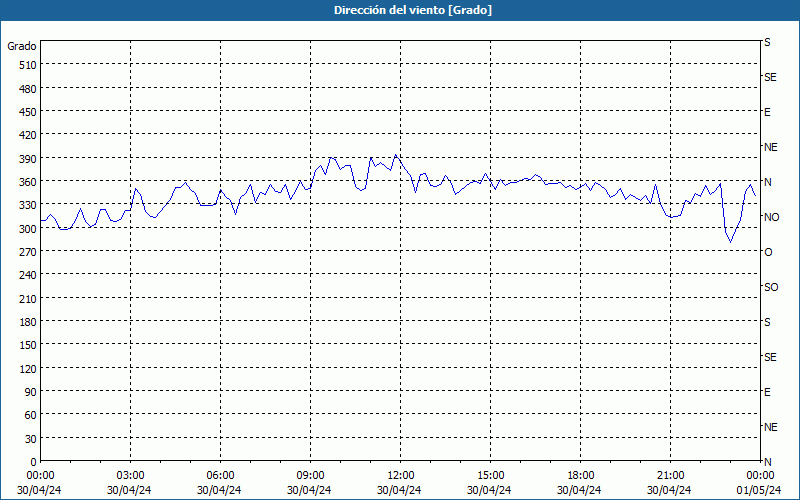Image resolution: width=800 pixels, height=500 pixels.
Task: Click the 'O' compass direction label
Action: [768, 253]
